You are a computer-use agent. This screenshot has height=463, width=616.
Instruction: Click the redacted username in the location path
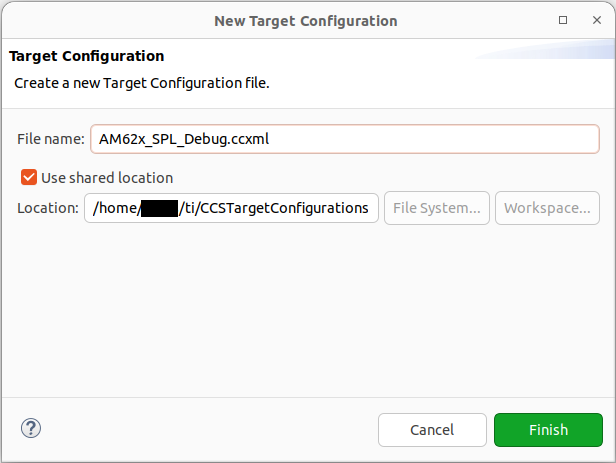coord(159,208)
